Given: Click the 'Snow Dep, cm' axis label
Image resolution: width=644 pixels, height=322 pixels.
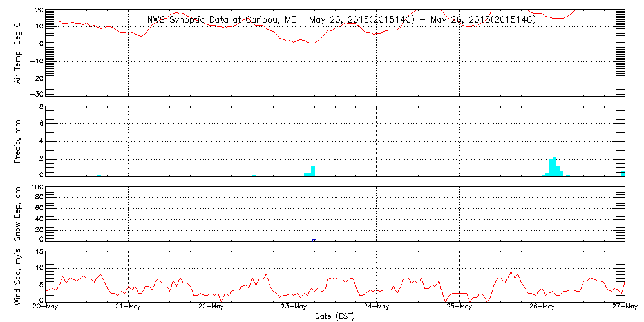Looking at the screenshot, I should pos(19,213).
